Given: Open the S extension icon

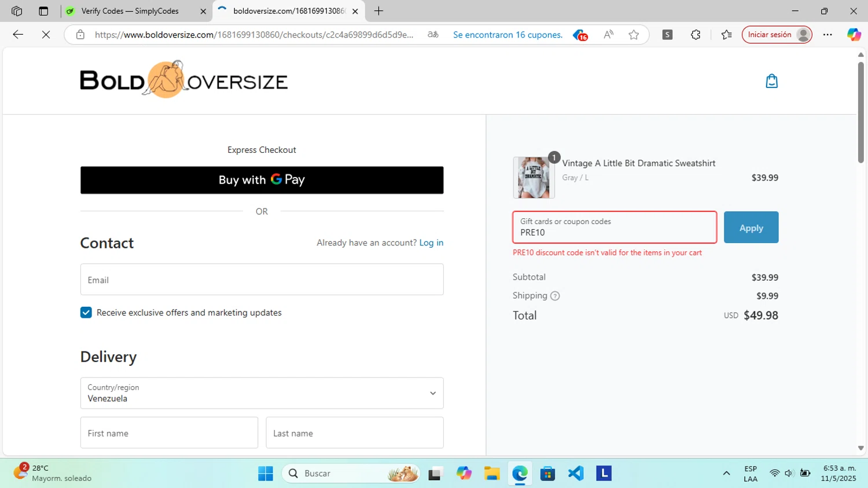Looking at the screenshot, I should pos(667,35).
